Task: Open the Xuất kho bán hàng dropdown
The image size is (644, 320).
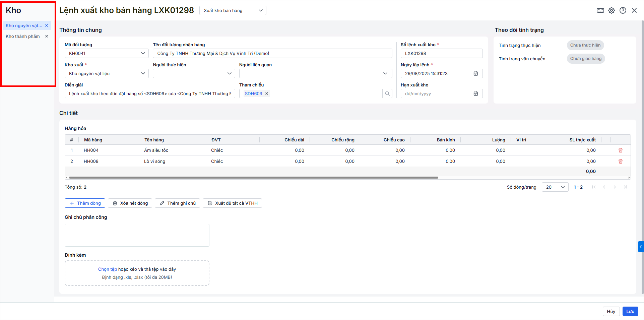Action: [233, 10]
